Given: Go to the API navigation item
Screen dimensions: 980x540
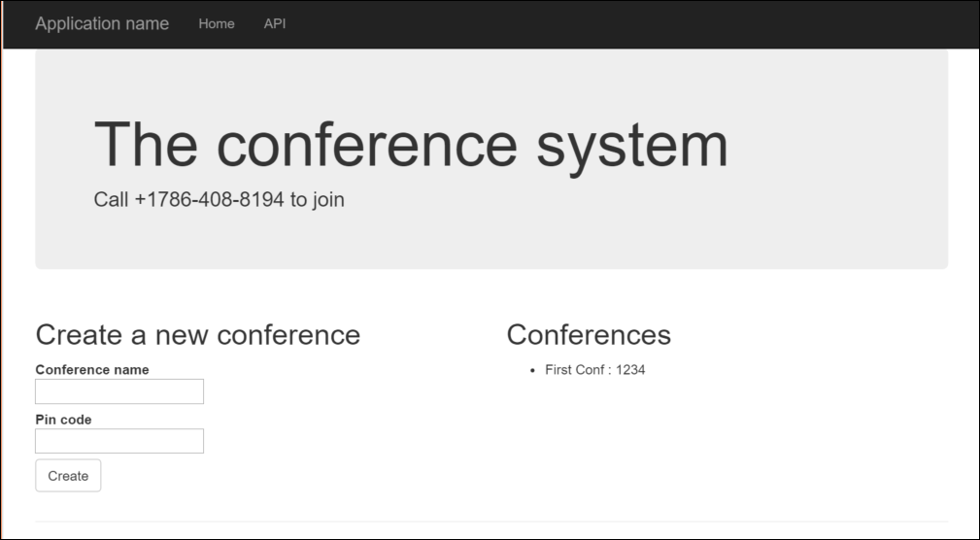Looking at the screenshot, I should click(275, 23).
